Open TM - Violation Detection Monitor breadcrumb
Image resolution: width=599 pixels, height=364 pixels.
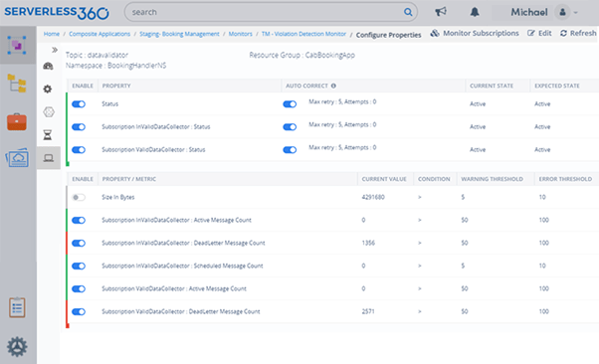point(303,34)
